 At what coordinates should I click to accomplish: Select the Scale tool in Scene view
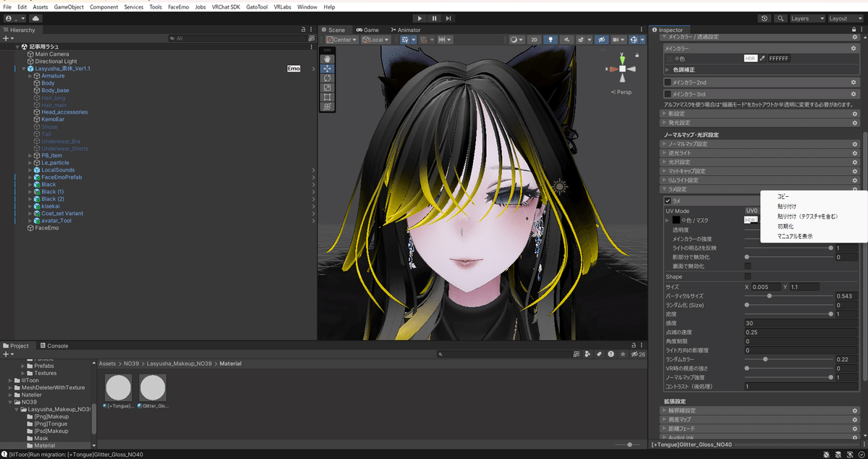(x=328, y=88)
